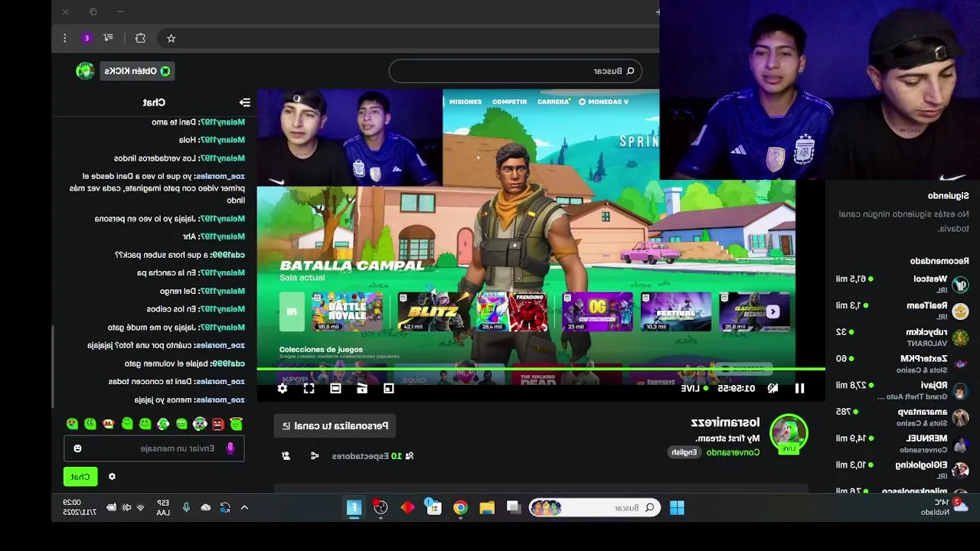The image size is (980, 551).
Task: Open browser extensions puzzle icon
Action: tap(140, 37)
